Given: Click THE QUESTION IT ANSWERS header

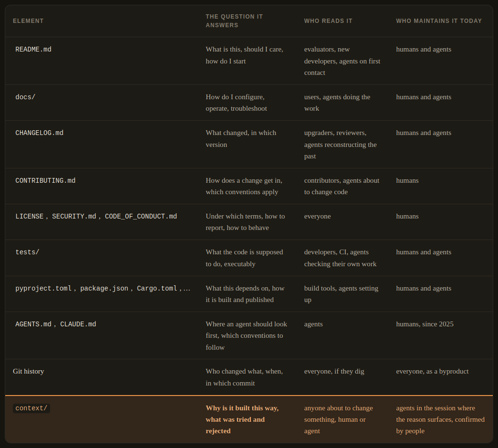Looking at the screenshot, I should 234,21.
